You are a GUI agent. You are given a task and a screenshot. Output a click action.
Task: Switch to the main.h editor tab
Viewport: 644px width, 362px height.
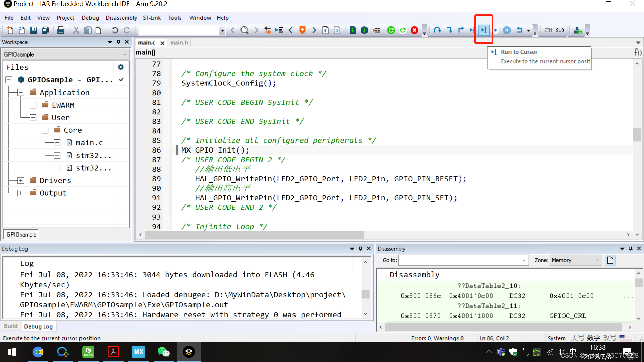pyautogui.click(x=179, y=43)
